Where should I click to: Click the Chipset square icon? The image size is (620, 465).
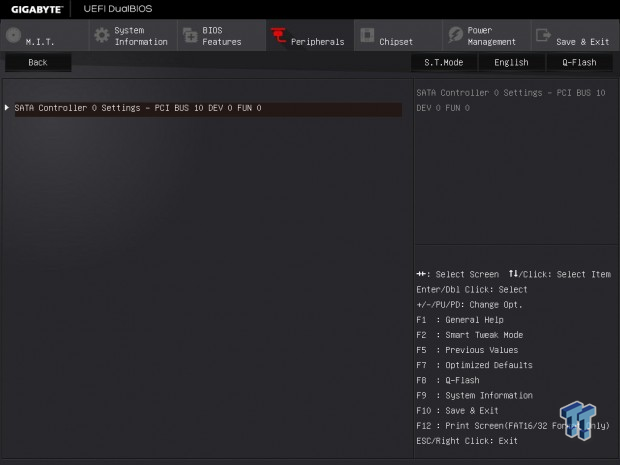coord(367,35)
